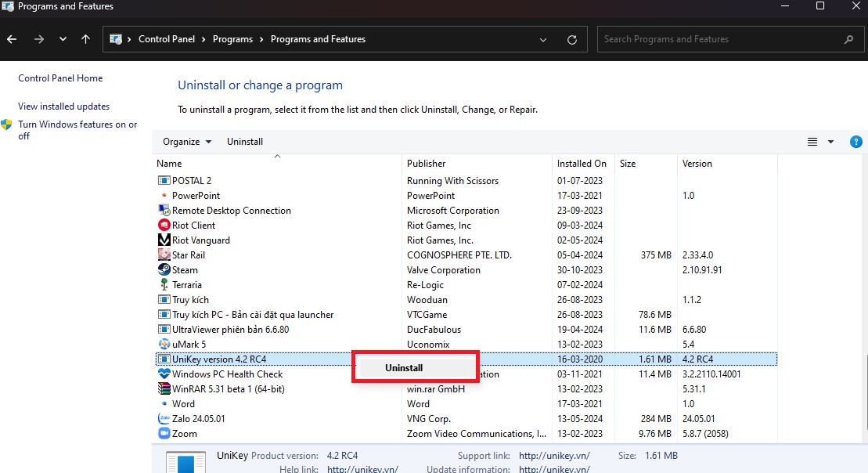Select the Word program icon

click(x=164, y=404)
